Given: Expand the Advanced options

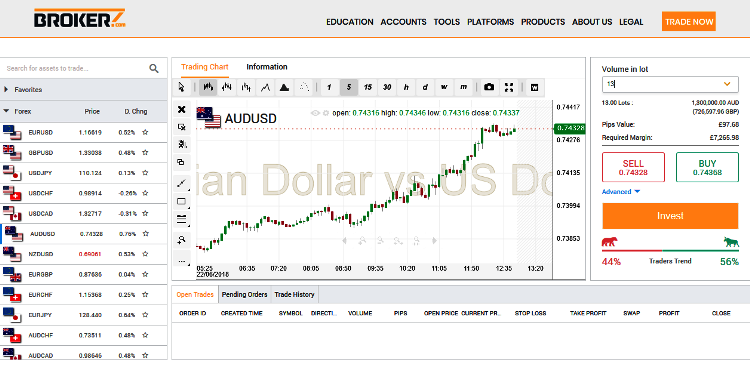Looking at the screenshot, I should coord(621,192).
